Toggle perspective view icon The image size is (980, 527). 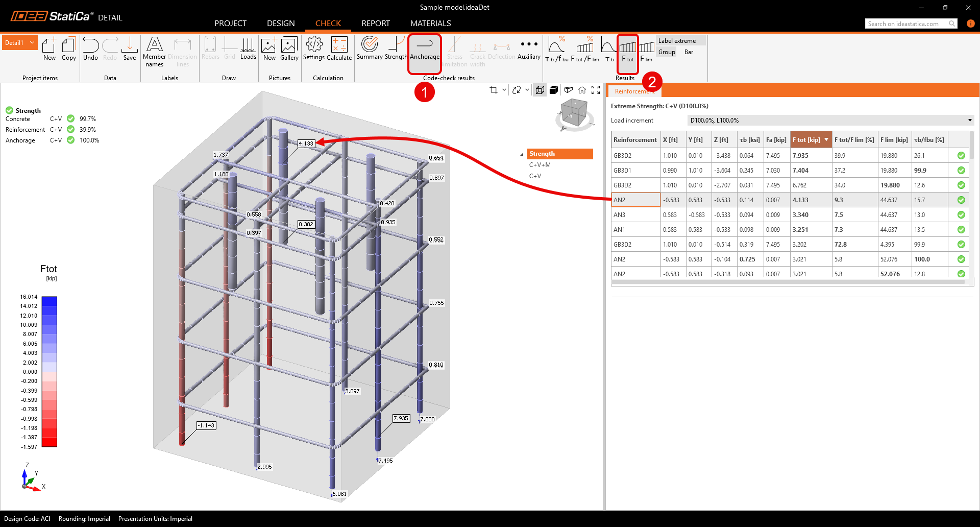[568, 90]
